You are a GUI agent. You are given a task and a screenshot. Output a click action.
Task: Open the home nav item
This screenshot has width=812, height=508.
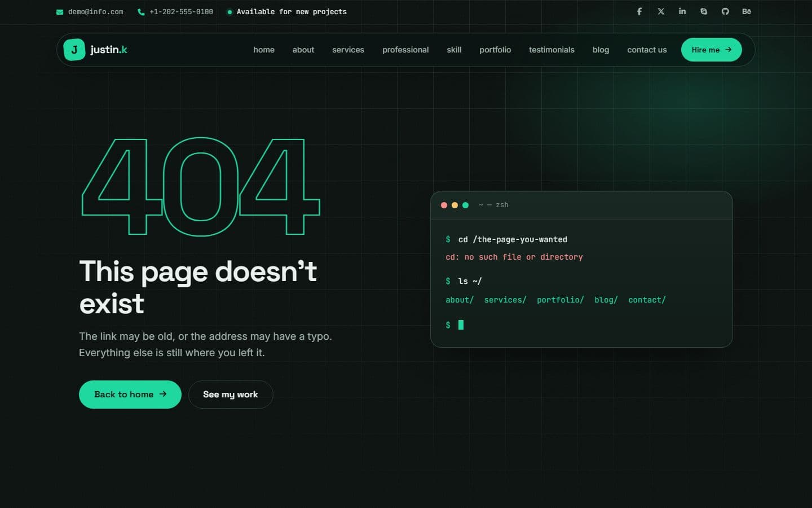point(264,50)
